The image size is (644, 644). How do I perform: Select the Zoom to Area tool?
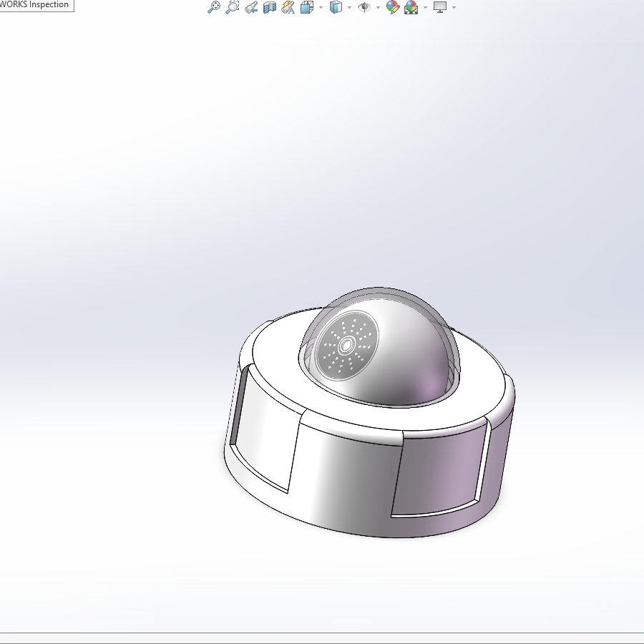click(x=233, y=7)
